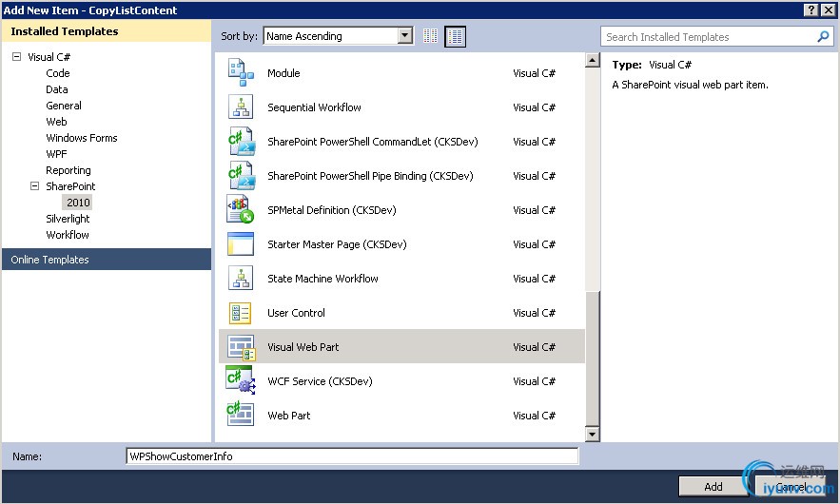Click 'WCF Service (CKSDev)' template name
Screen dimensions: 840x504
pos(320,381)
